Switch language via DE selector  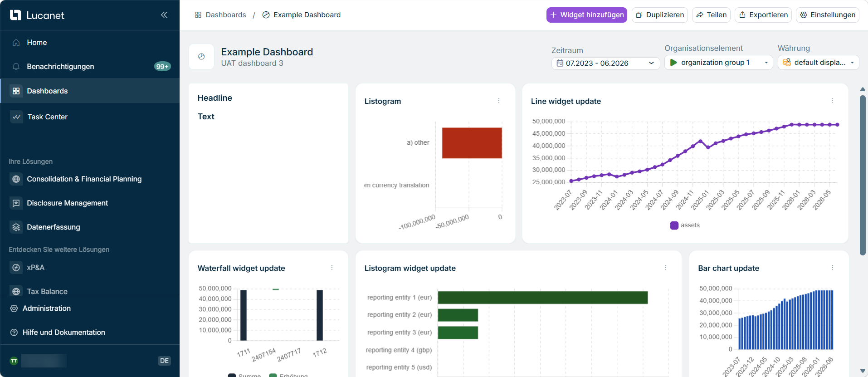pyautogui.click(x=164, y=361)
